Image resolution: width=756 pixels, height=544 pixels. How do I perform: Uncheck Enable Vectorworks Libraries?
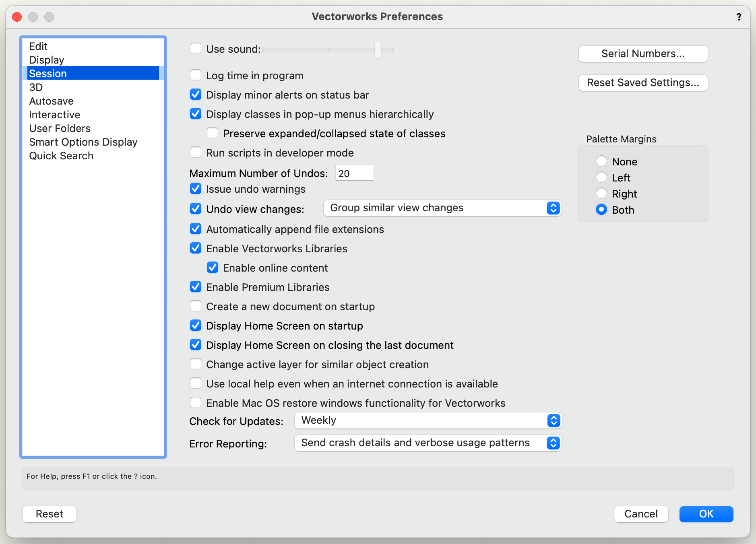196,248
